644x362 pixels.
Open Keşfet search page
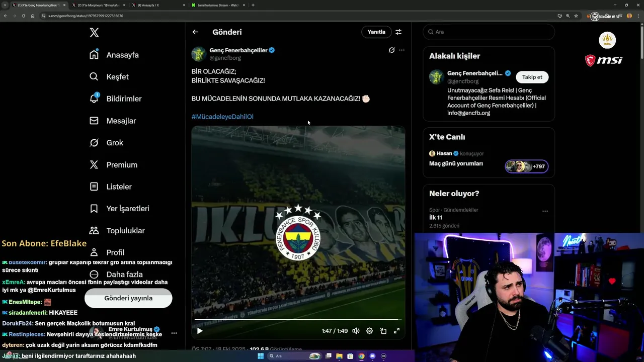pyautogui.click(x=109, y=77)
